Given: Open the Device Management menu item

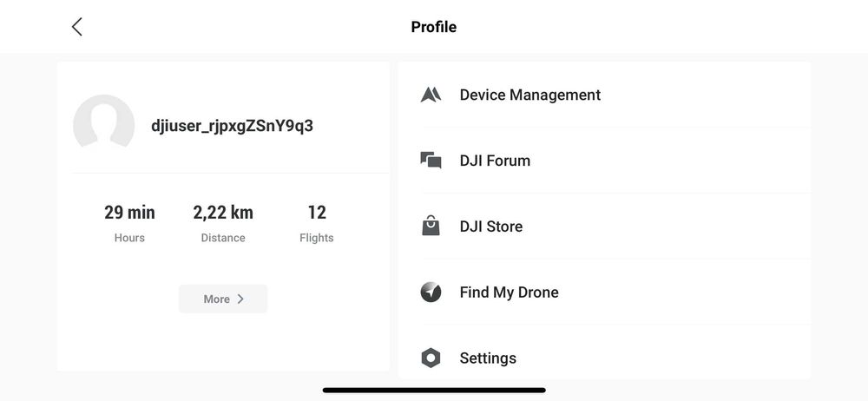Looking at the screenshot, I should point(529,95).
